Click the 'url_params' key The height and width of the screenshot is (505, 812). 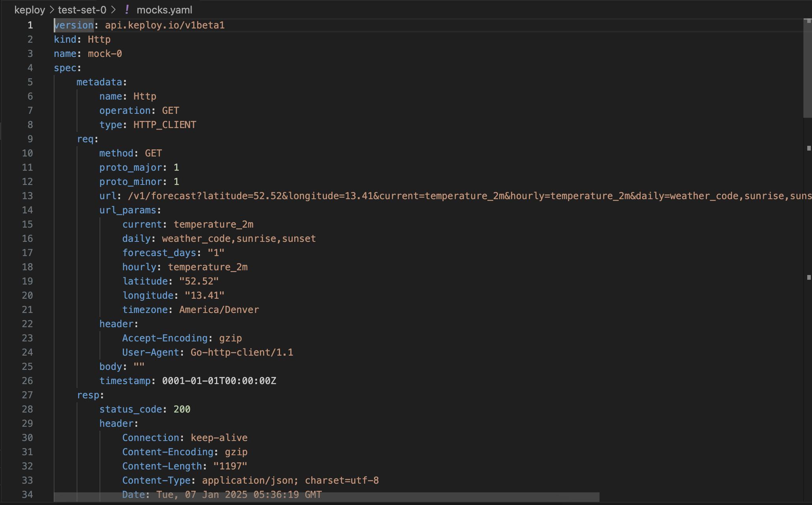coord(128,210)
